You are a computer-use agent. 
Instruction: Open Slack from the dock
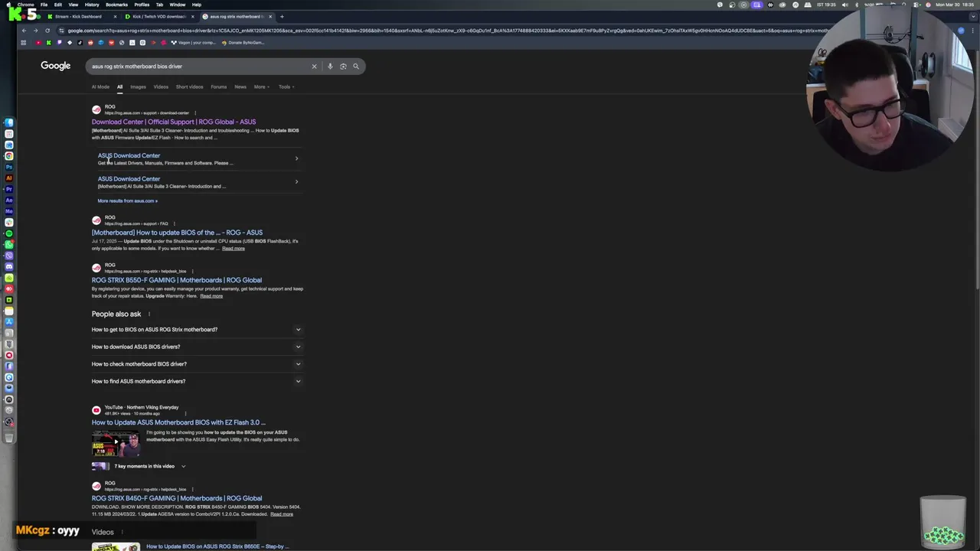pyautogui.click(x=9, y=222)
